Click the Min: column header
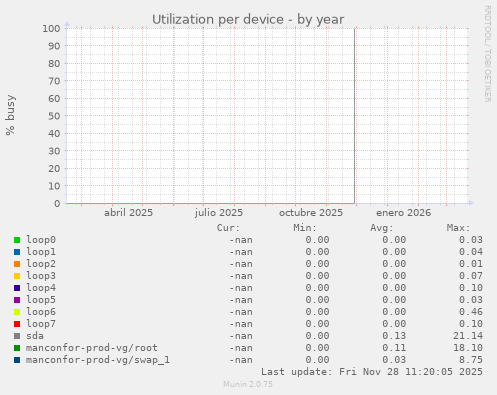 pyautogui.click(x=305, y=228)
